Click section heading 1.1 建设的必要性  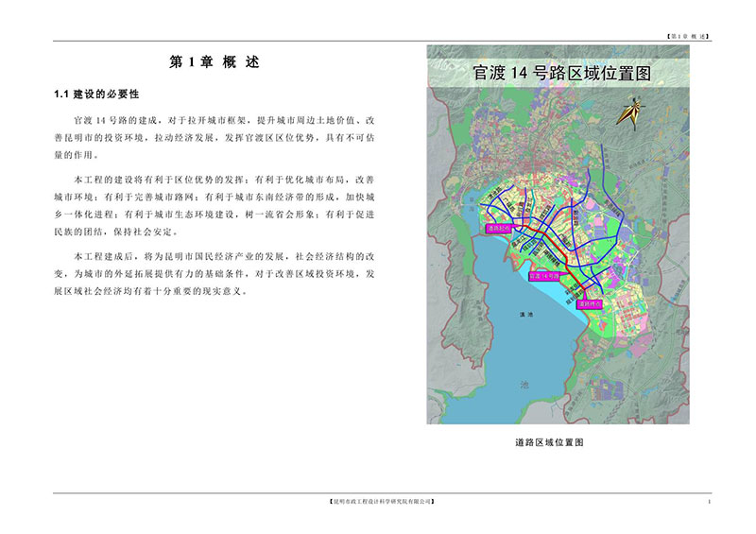[97, 95]
